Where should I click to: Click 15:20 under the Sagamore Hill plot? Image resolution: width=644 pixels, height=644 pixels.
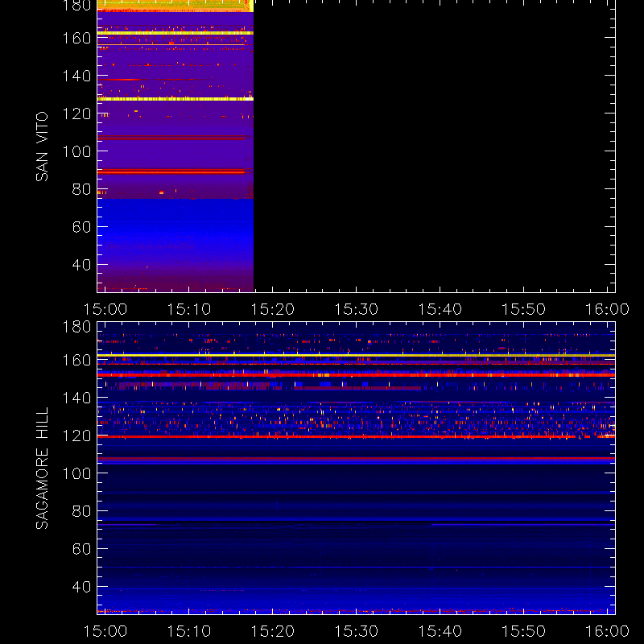point(272,631)
